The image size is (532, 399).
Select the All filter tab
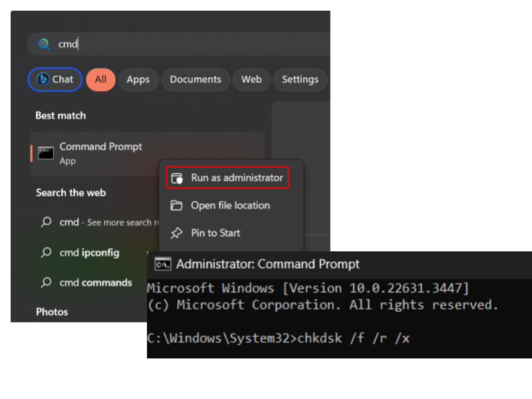click(101, 79)
